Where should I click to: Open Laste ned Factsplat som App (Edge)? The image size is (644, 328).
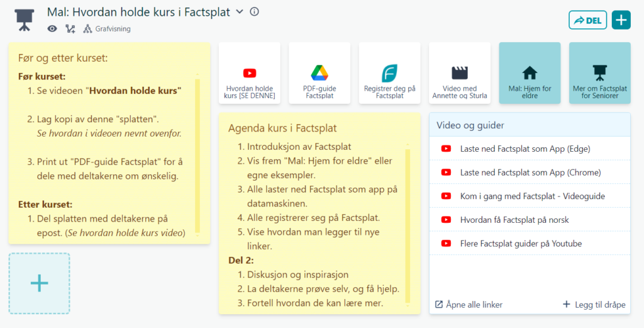525,149
